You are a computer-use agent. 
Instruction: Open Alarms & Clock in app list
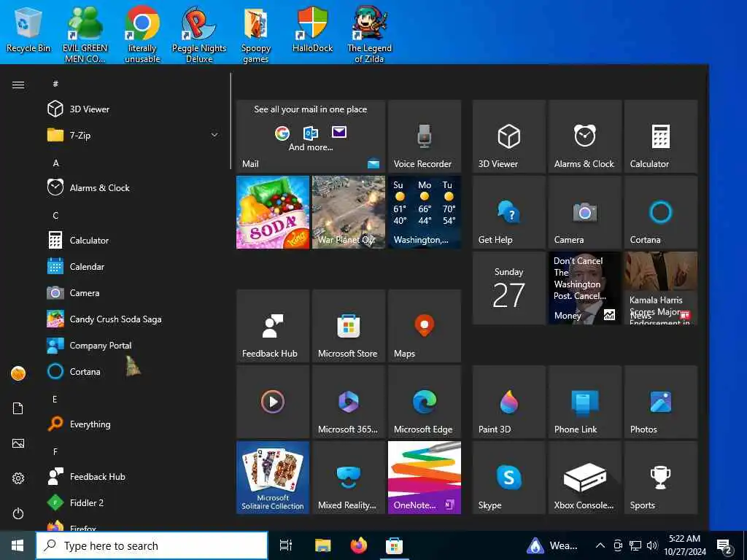(x=133, y=187)
